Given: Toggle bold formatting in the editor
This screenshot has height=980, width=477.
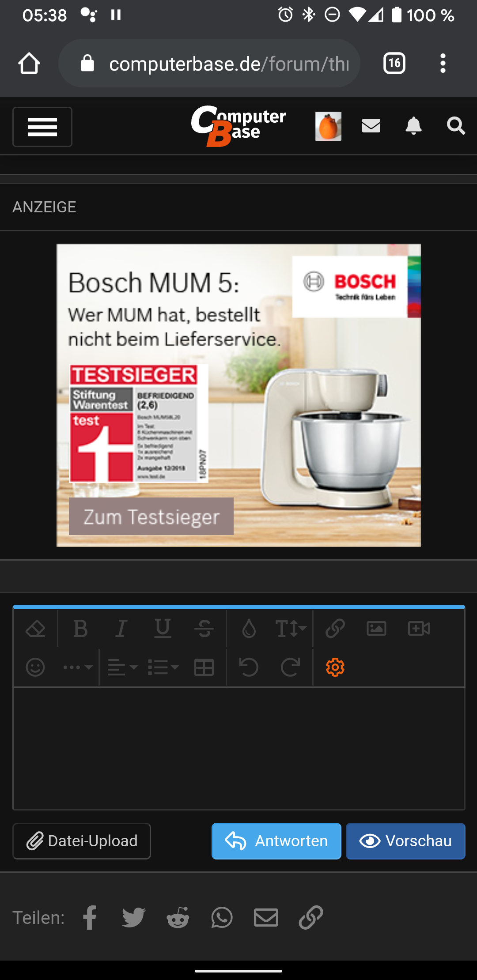Looking at the screenshot, I should (x=80, y=629).
